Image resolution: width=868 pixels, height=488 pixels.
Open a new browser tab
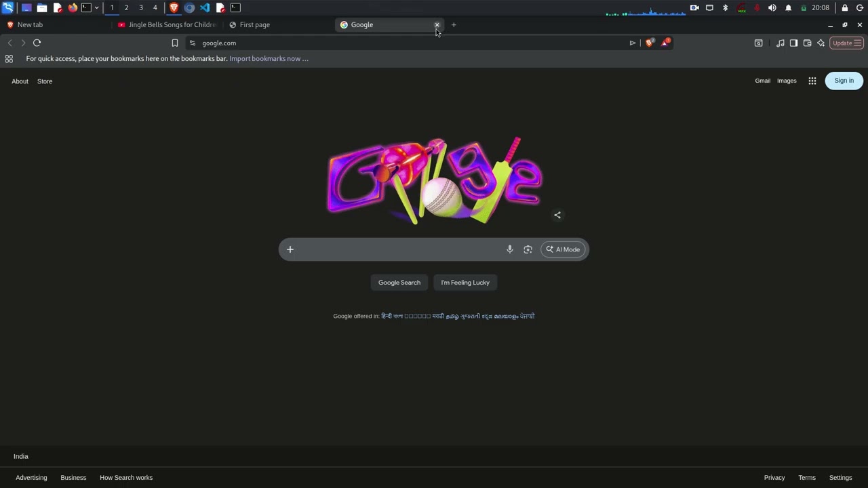(x=454, y=24)
